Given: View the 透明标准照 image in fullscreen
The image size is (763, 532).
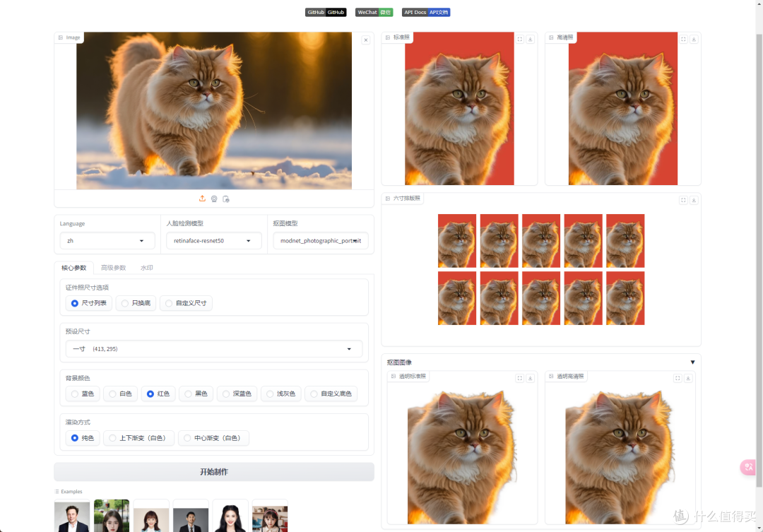Looking at the screenshot, I should (520, 378).
